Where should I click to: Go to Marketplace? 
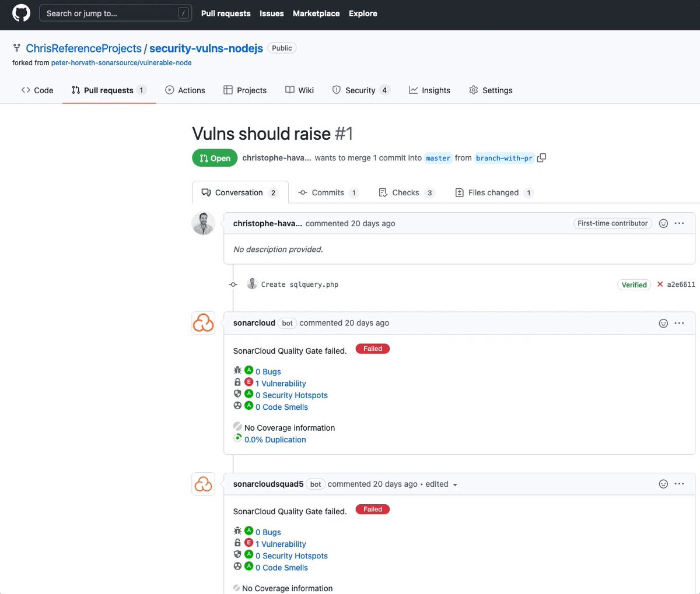coord(316,13)
